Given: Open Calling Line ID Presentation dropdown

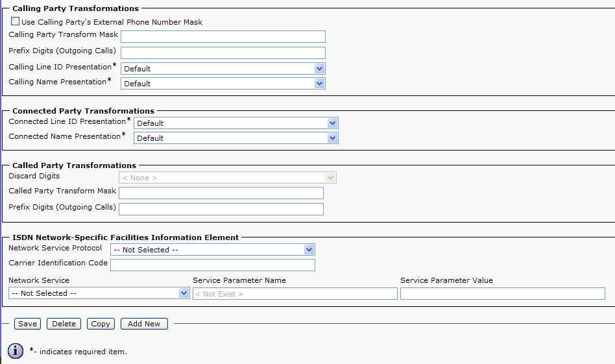Looking at the screenshot, I should (223, 68).
